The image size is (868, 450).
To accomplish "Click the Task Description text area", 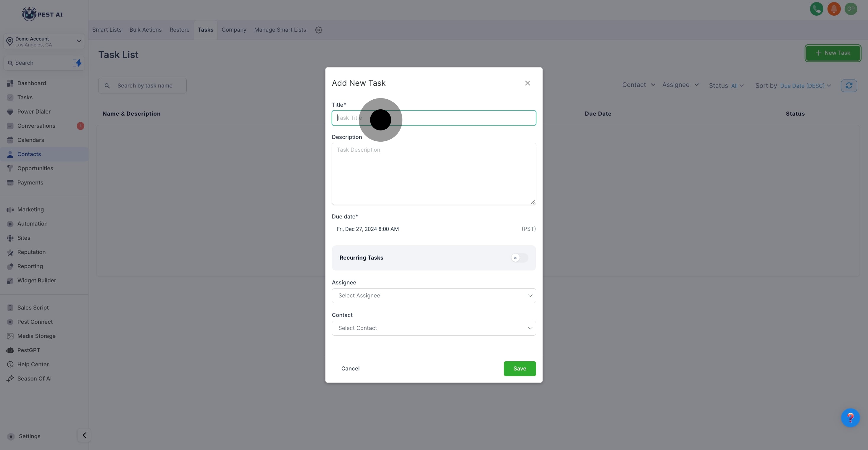I will (x=434, y=174).
